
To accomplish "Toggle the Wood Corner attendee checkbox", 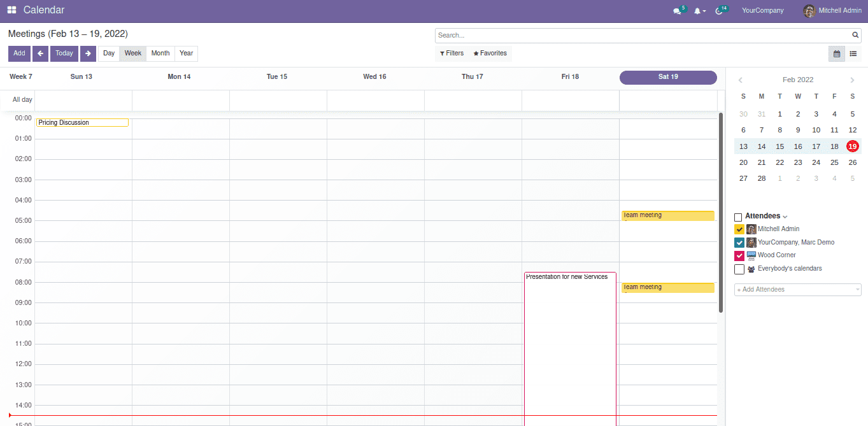I will [x=739, y=256].
